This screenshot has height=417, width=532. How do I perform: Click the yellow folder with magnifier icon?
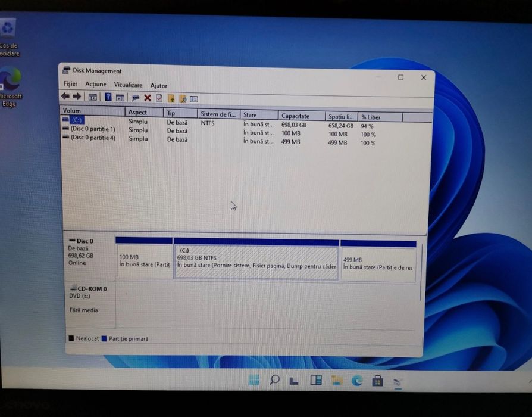[x=183, y=99]
